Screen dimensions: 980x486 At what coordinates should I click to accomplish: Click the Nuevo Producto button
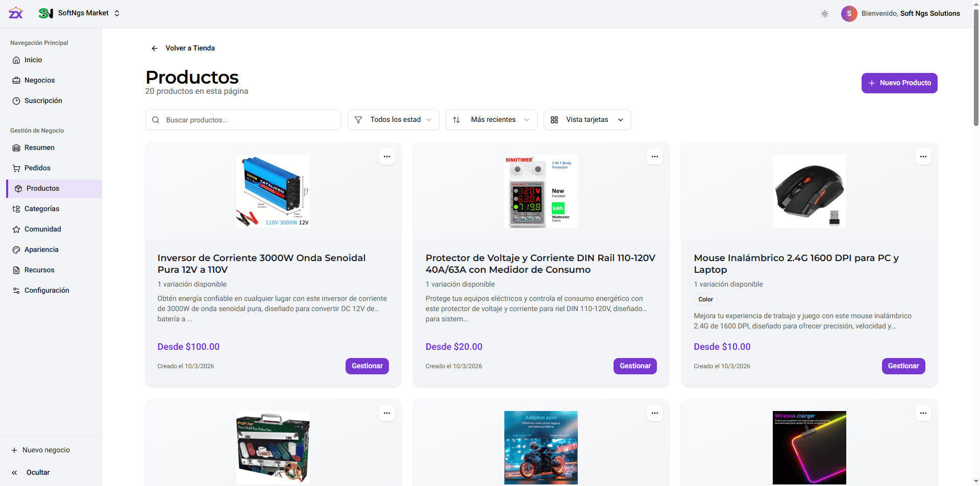point(899,83)
